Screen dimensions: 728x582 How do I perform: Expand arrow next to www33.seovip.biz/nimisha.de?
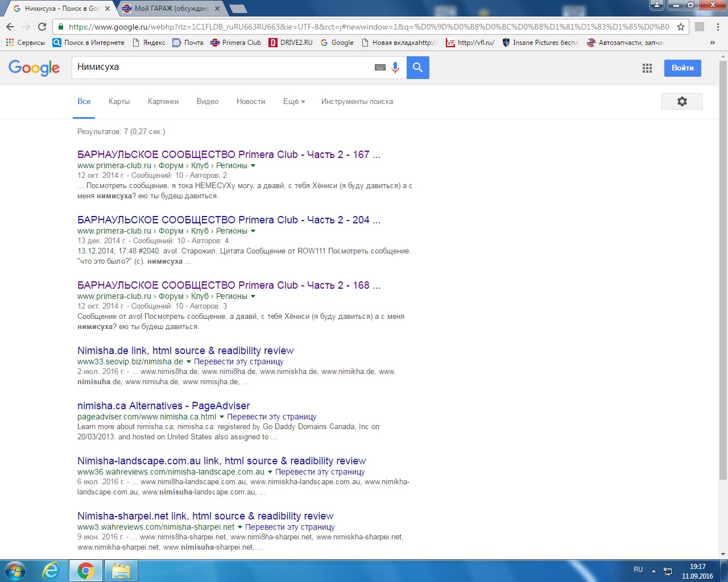(x=189, y=362)
